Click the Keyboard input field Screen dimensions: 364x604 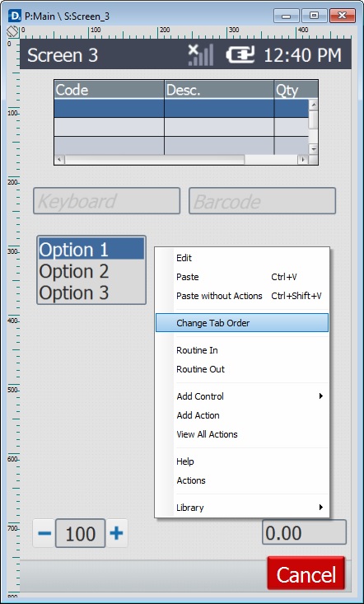(x=106, y=201)
